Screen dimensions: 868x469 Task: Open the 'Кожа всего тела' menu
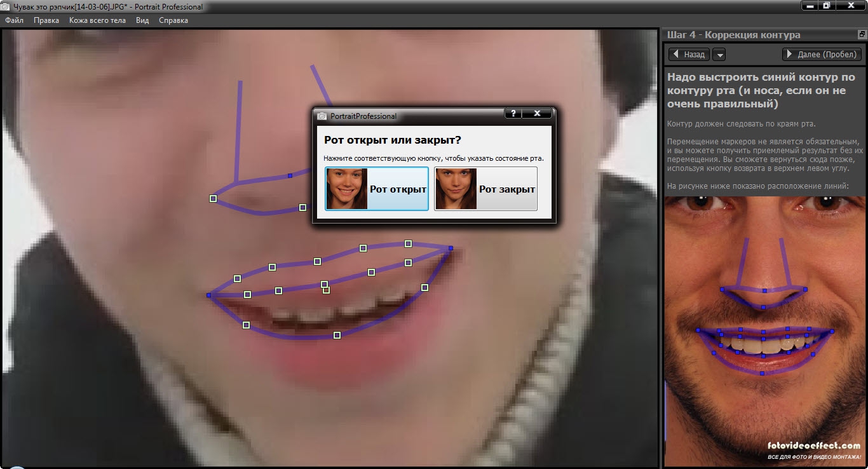click(97, 20)
